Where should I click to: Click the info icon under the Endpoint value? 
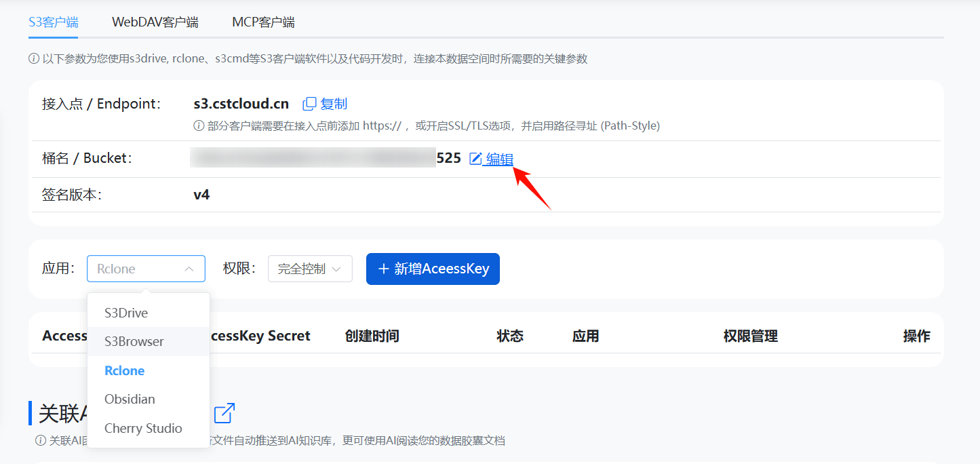199,125
